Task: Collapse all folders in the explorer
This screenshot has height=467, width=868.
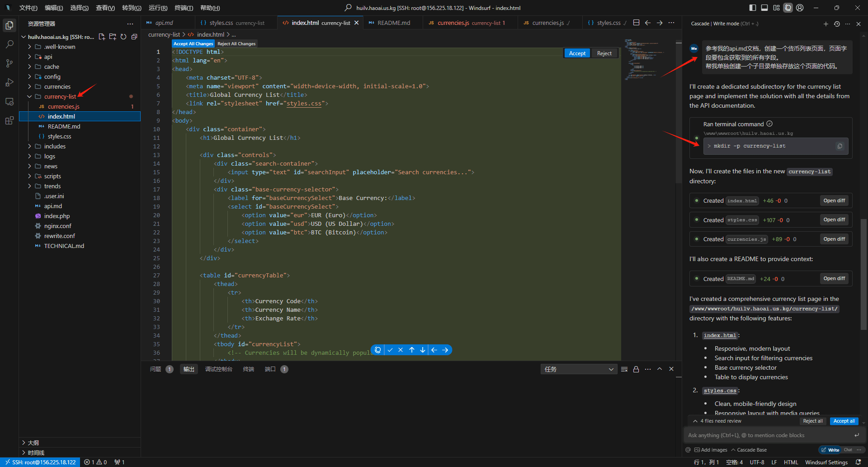Action: point(134,37)
